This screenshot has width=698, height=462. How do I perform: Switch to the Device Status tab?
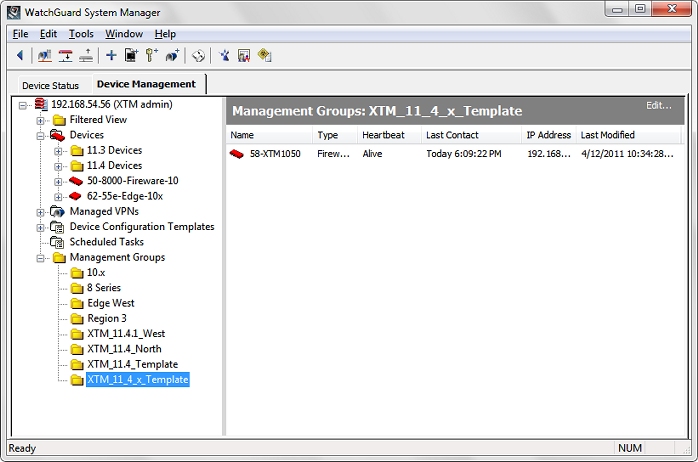pyautogui.click(x=50, y=85)
